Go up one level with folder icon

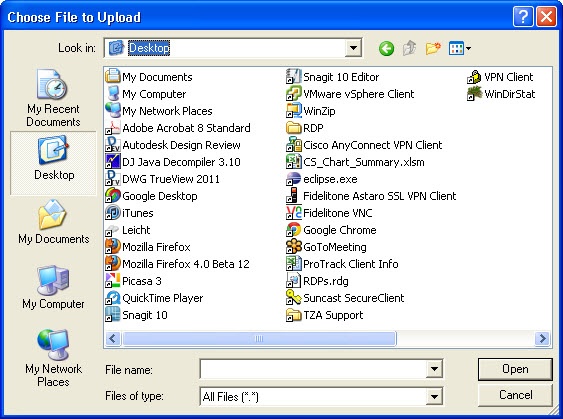click(x=410, y=48)
